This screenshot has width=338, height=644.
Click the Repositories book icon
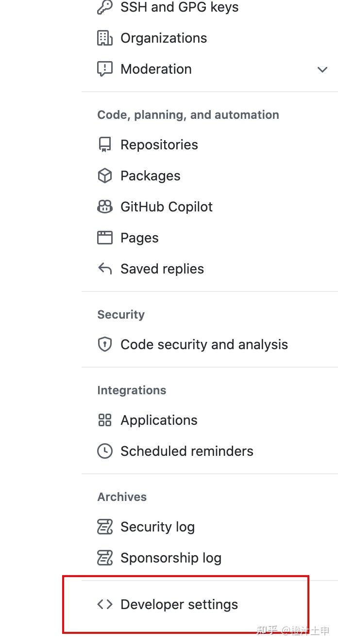pos(105,144)
